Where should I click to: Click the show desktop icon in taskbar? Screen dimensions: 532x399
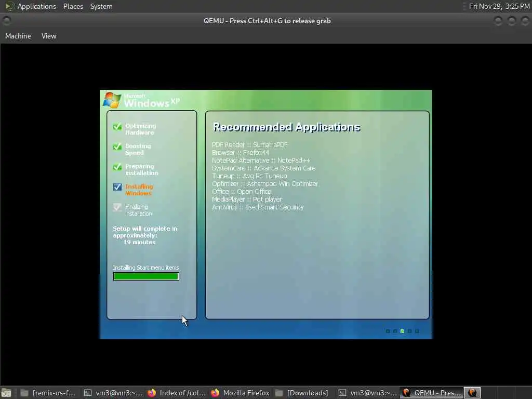pyautogui.click(x=6, y=393)
